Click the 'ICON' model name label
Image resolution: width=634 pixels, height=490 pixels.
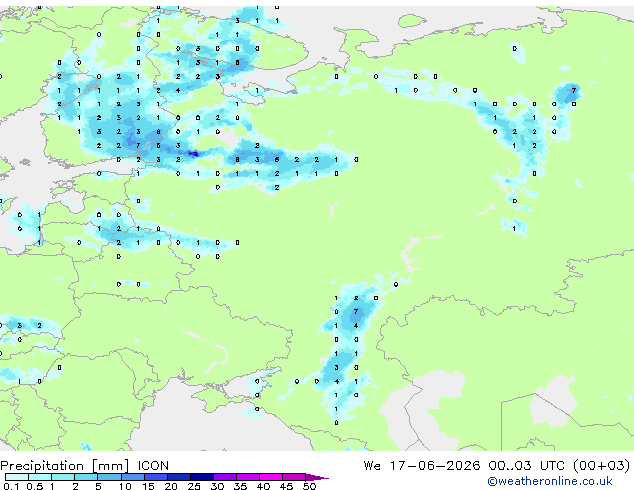pos(153,466)
